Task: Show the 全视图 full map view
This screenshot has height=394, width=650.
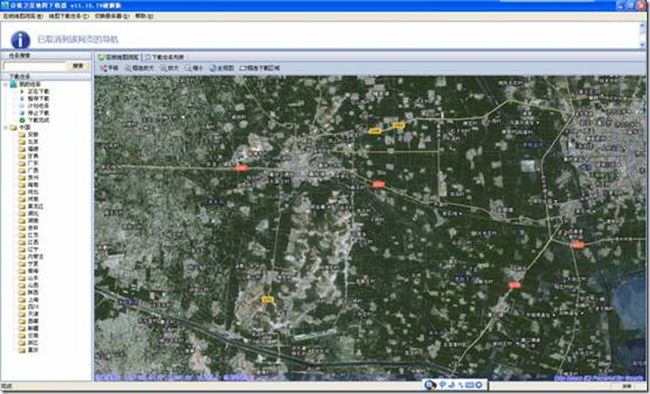Action: point(222,68)
